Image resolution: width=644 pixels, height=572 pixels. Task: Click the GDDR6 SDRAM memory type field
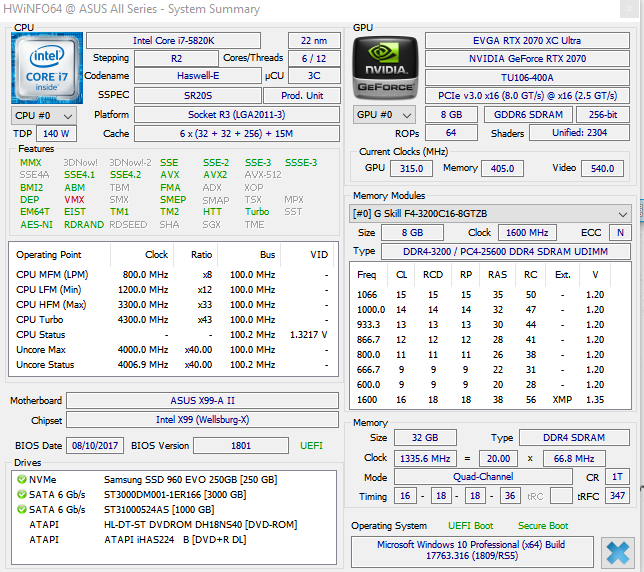[x=528, y=115]
